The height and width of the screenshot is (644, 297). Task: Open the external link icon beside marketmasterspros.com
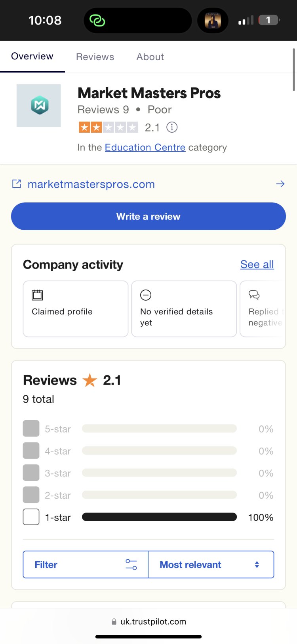pyautogui.click(x=17, y=184)
